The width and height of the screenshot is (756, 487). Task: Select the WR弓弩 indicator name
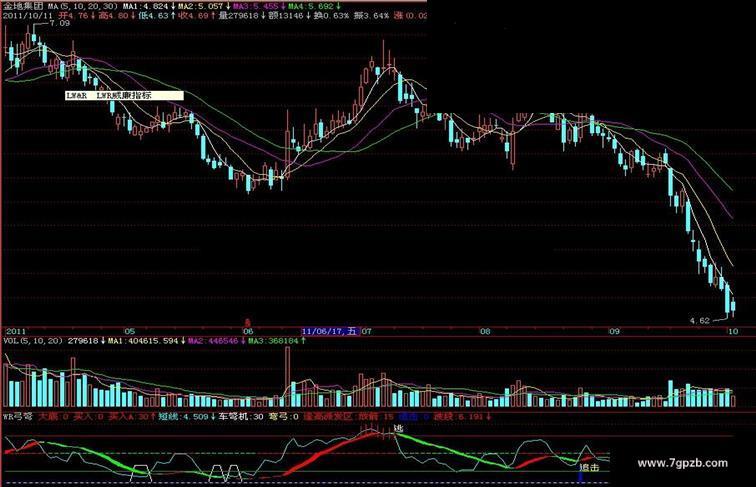click(x=18, y=416)
